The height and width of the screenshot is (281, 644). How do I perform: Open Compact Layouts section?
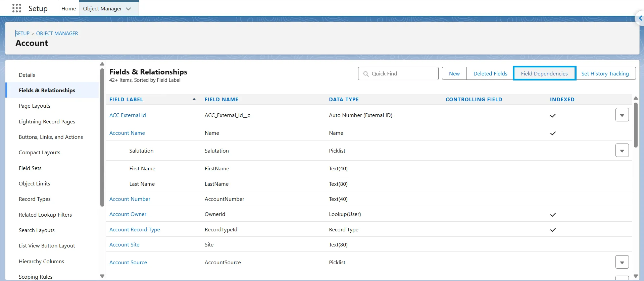coord(40,152)
